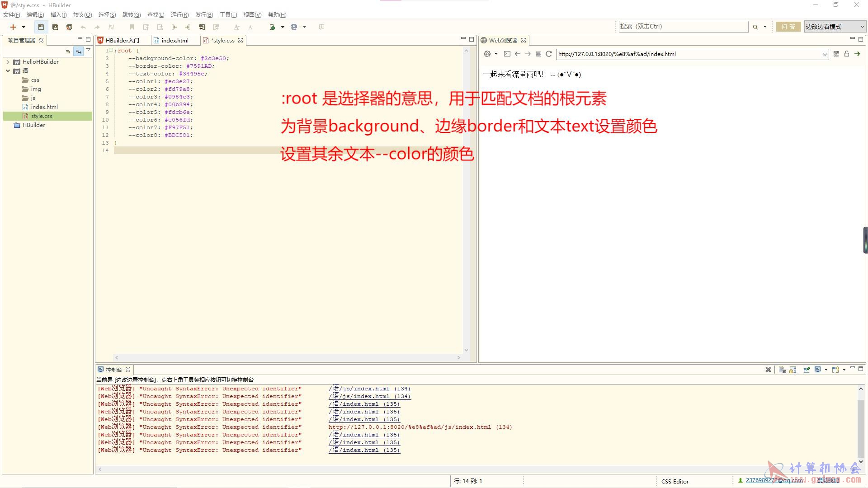This screenshot has height=488, width=868.
Task: Click the browser Stop loading icon
Action: point(538,54)
